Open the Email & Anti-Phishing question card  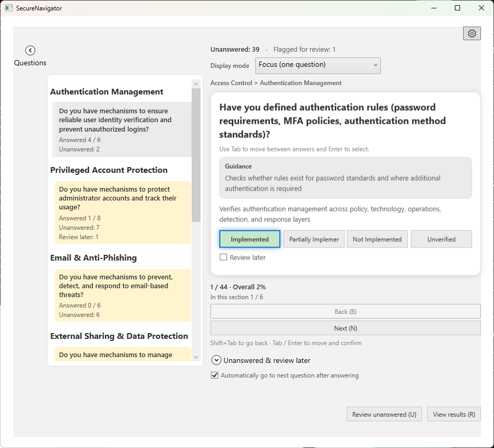click(x=123, y=295)
